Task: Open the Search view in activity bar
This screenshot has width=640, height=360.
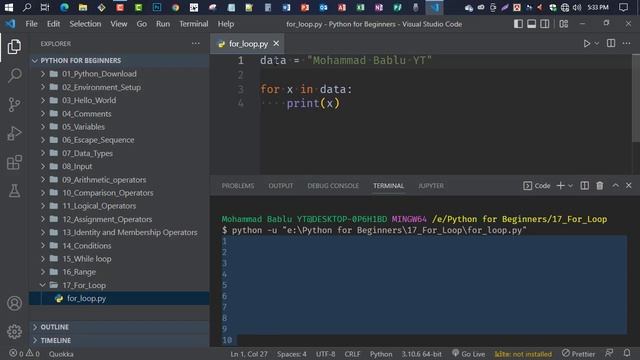Action: tap(14, 76)
